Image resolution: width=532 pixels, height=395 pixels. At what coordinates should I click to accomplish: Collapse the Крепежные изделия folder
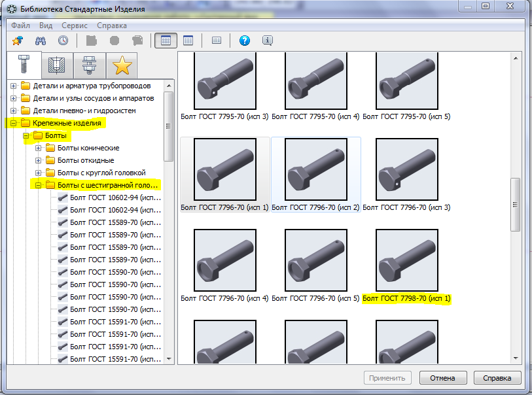(13, 123)
